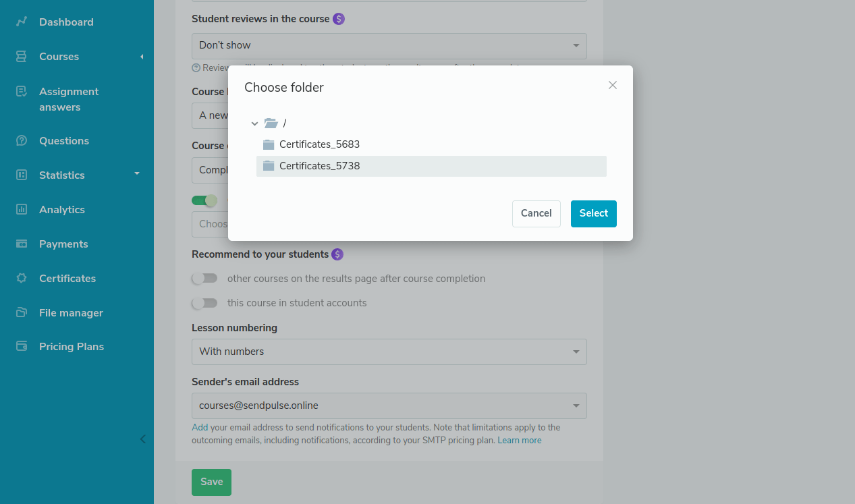855x504 pixels.
Task: Turn off the green enabled toggle
Action: 204,200
